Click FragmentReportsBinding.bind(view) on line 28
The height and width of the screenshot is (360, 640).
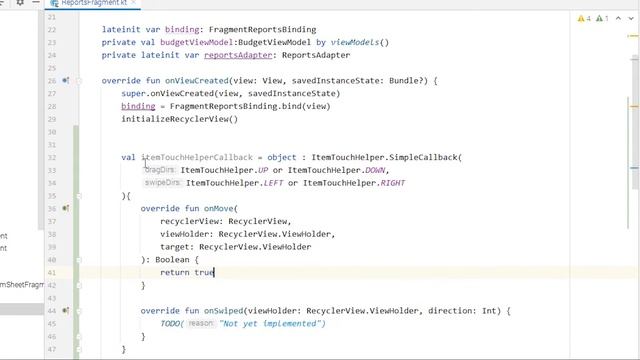[250, 106]
